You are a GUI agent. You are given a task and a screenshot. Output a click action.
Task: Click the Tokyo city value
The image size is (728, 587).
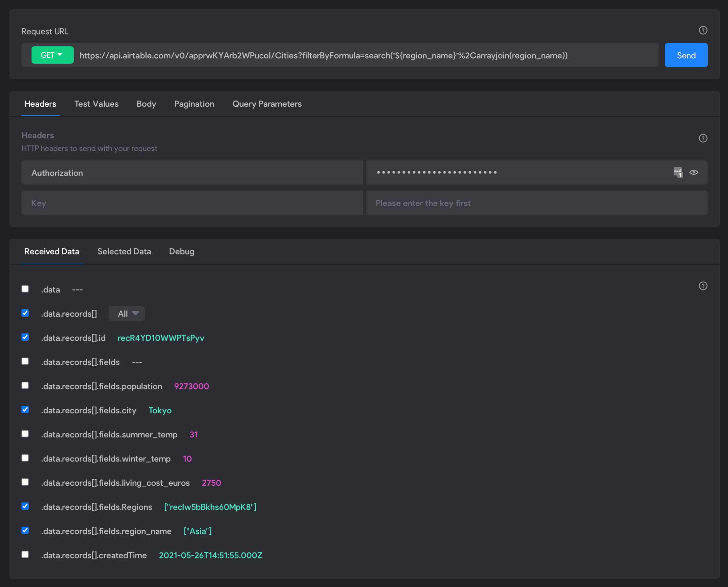click(x=160, y=411)
